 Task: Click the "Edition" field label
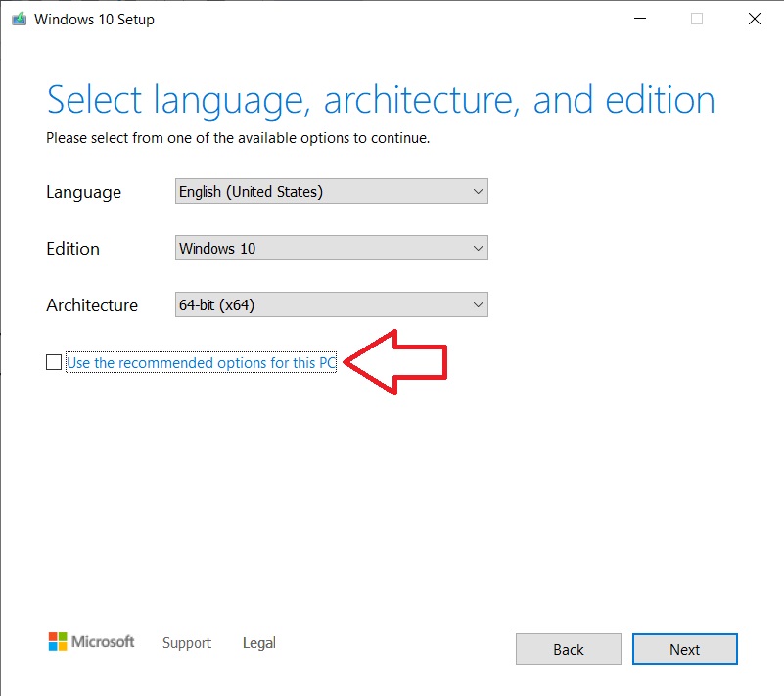tap(72, 249)
